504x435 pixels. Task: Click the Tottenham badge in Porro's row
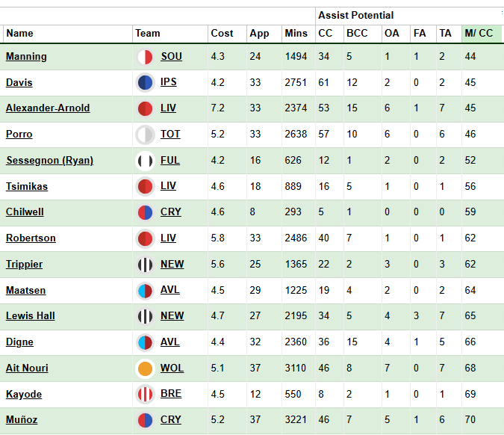click(x=146, y=135)
